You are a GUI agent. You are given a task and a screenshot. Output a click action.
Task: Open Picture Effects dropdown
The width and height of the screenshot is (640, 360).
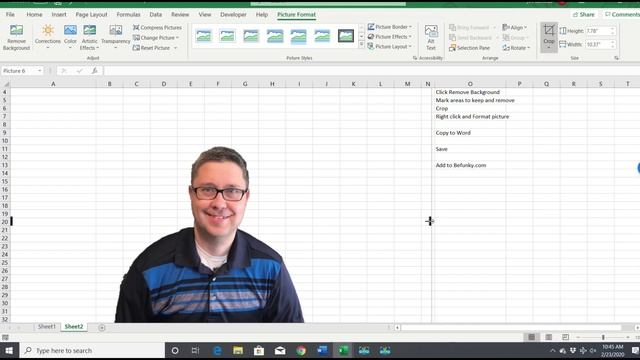click(390, 37)
